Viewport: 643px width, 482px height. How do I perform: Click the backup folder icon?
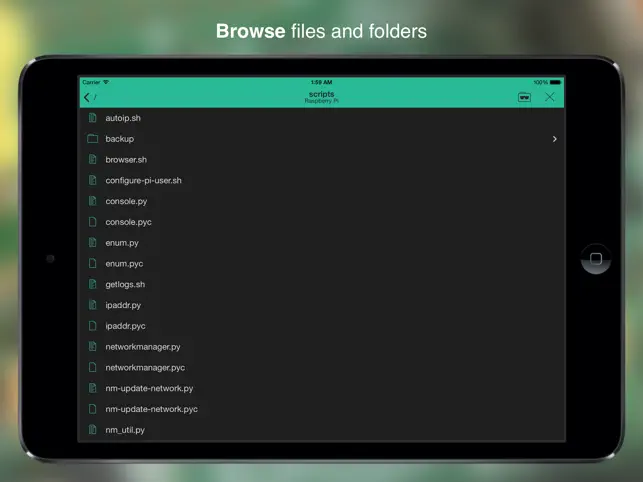point(93,139)
